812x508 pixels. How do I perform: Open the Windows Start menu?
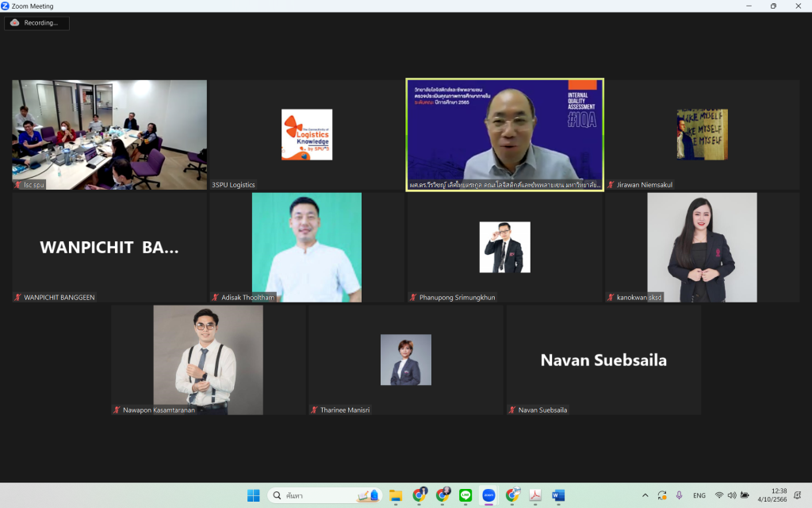[x=253, y=495]
